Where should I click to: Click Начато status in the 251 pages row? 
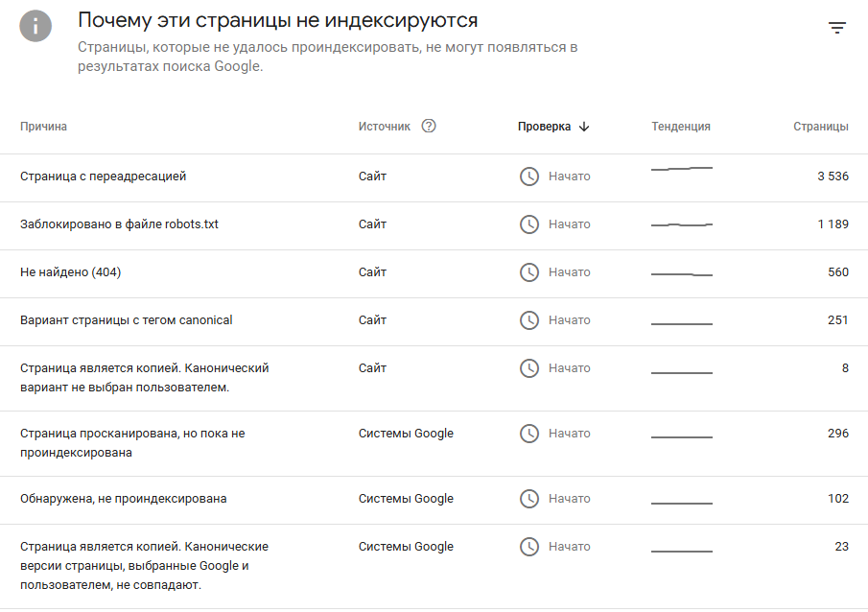coord(569,320)
